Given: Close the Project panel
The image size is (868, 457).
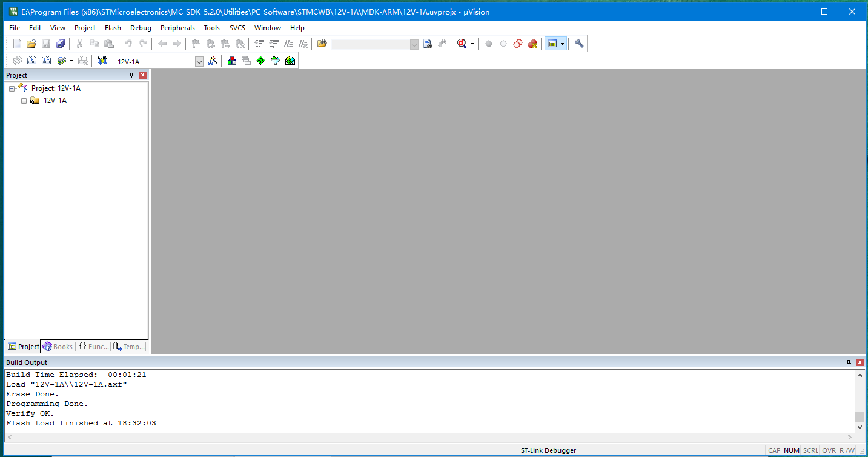Looking at the screenshot, I should pos(143,75).
